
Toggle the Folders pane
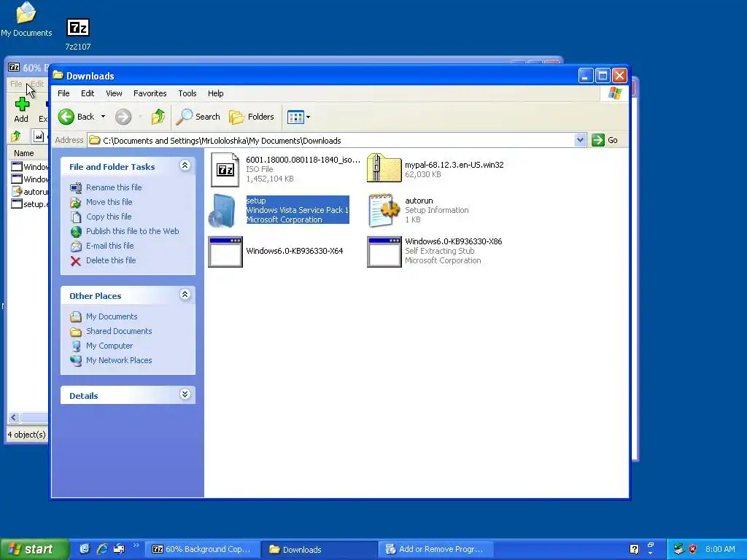click(x=252, y=117)
